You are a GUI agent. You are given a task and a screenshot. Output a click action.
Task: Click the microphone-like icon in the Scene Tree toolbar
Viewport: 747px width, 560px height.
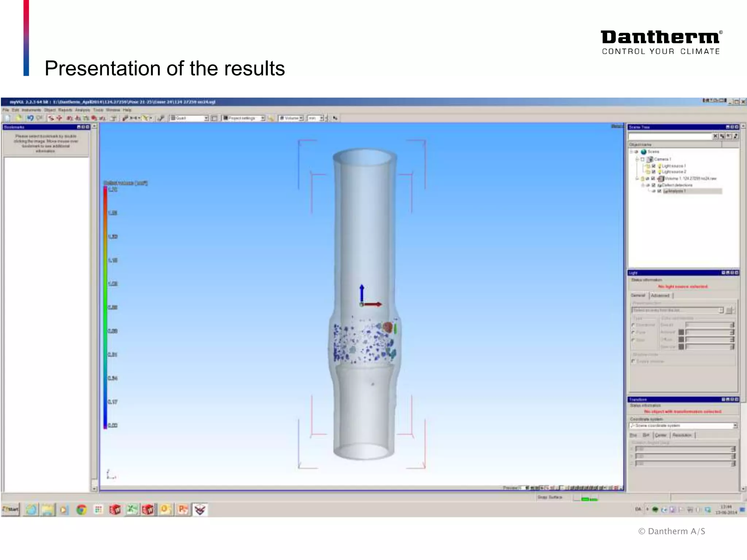[x=736, y=136]
